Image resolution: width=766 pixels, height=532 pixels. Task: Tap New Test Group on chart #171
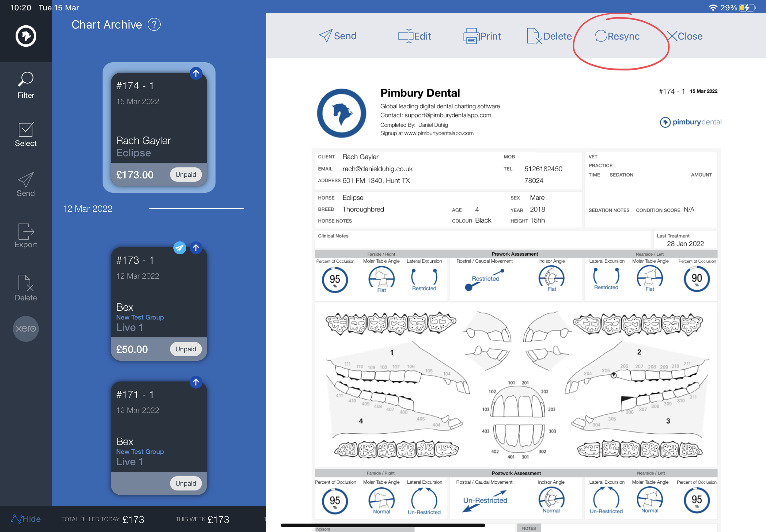tap(140, 452)
